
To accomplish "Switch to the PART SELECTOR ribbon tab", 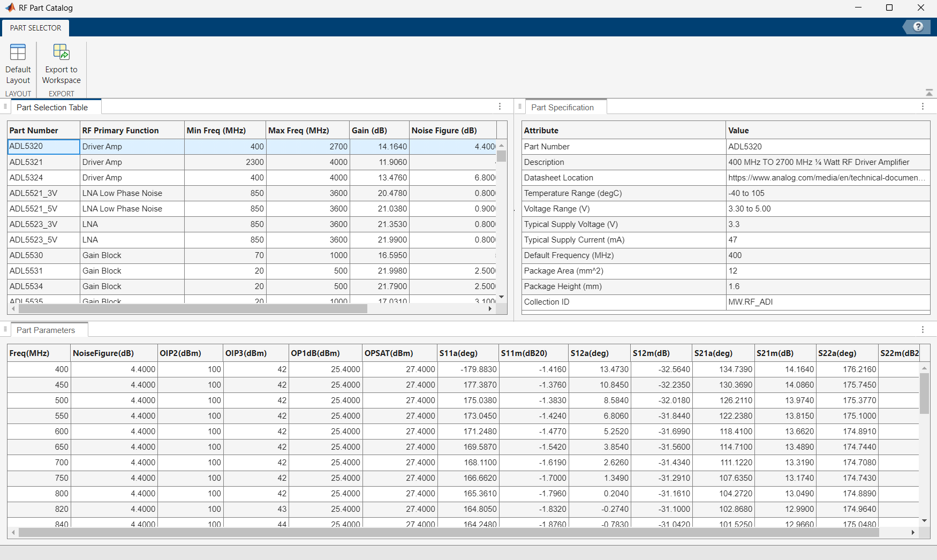I will click(x=35, y=28).
